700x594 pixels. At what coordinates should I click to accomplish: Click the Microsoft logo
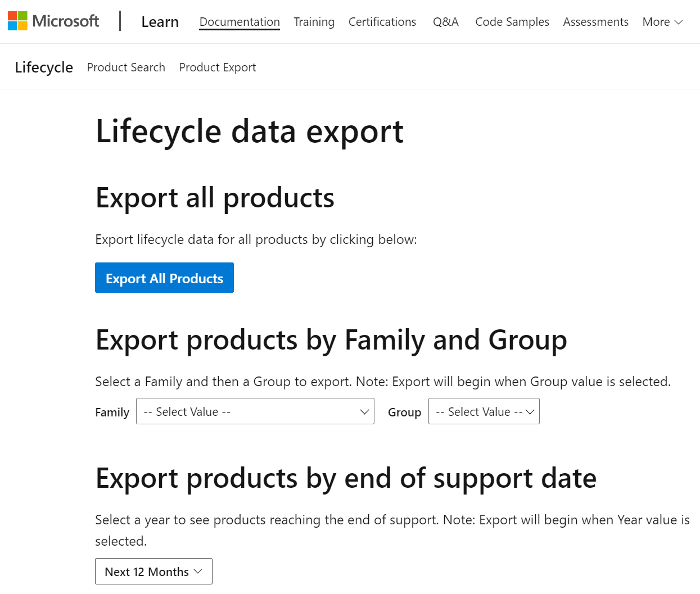click(x=53, y=21)
